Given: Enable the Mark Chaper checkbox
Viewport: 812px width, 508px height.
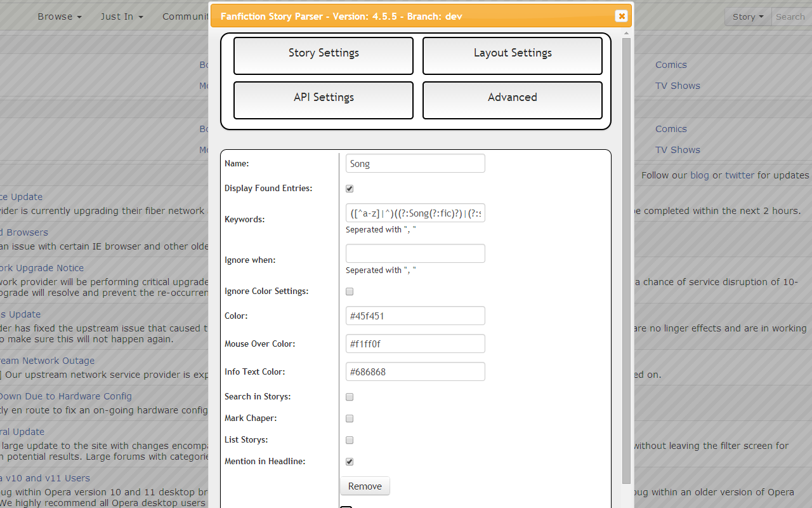Looking at the screenshot, I should click(x=350, y=418).
